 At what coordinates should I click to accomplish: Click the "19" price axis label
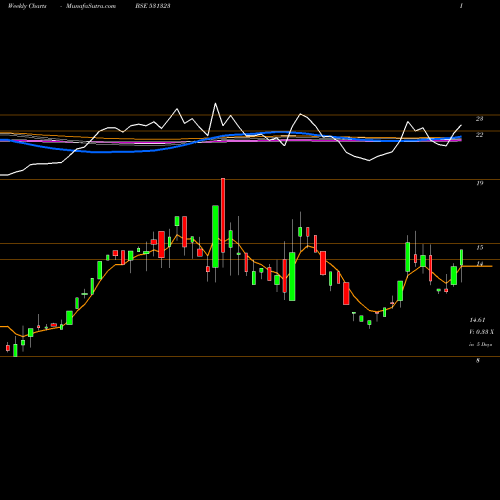(479, 183)
